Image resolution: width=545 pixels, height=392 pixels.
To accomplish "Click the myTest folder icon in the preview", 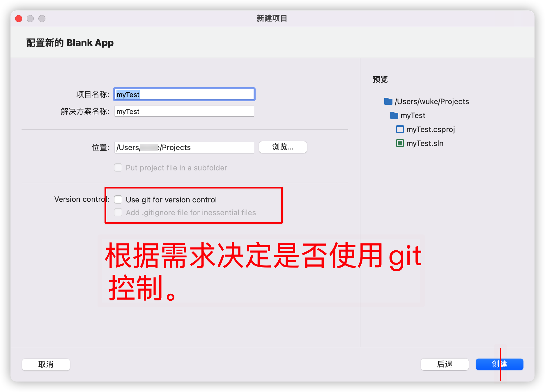I will tap(394, 115).
